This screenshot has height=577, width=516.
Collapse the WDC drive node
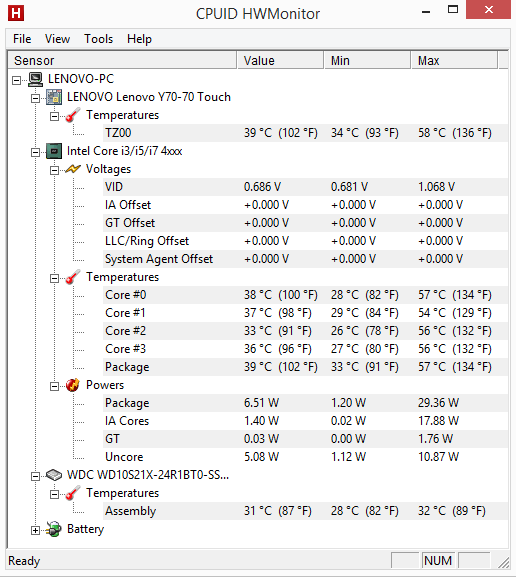pos(35,477)
